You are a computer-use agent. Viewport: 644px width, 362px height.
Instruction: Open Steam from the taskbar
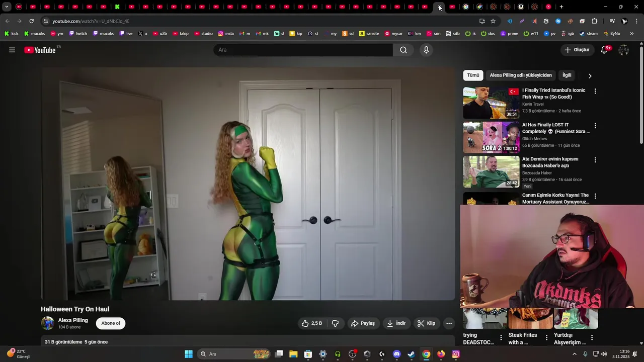(x=411, y=354)
